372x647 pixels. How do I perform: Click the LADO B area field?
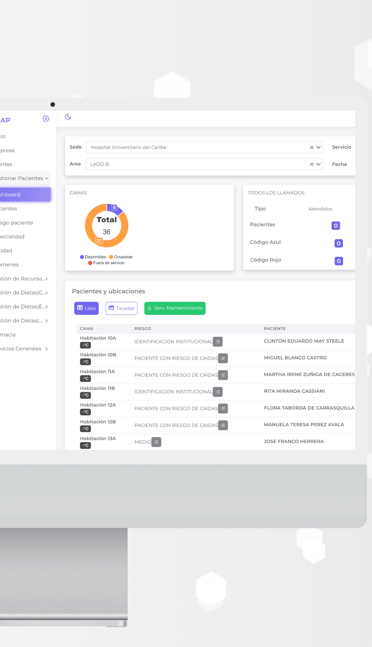[x=204, y=164]
